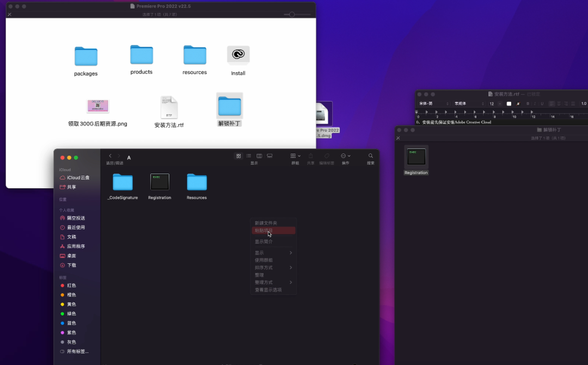This screenshot has height=365, width=588.
Task: Toggle bold in TextEdit toolbar
Action: click(x=528, y=104)
